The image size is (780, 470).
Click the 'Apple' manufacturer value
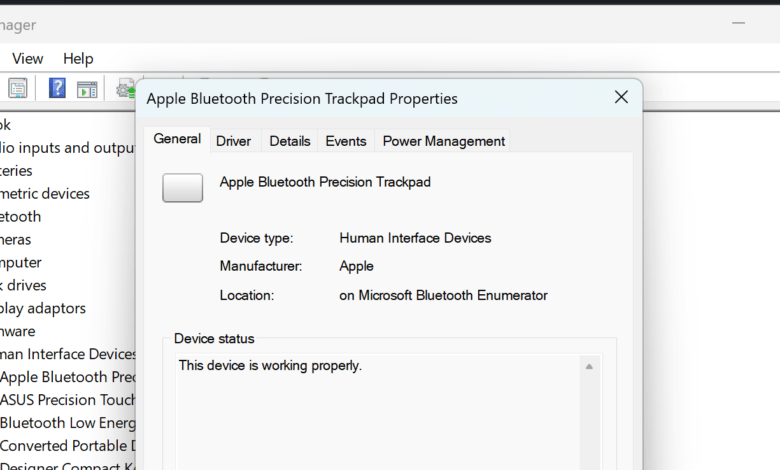[356, 266]
